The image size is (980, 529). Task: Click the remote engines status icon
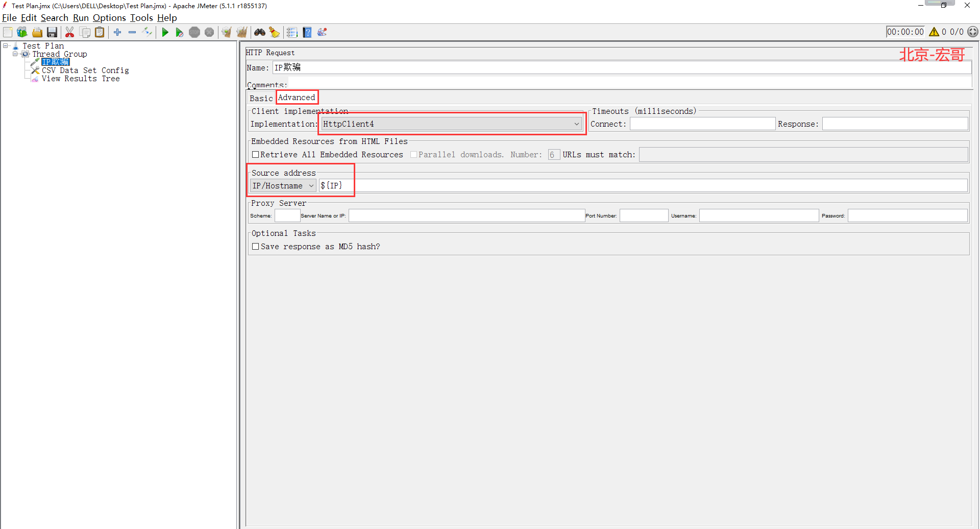(x=973, y=32)
